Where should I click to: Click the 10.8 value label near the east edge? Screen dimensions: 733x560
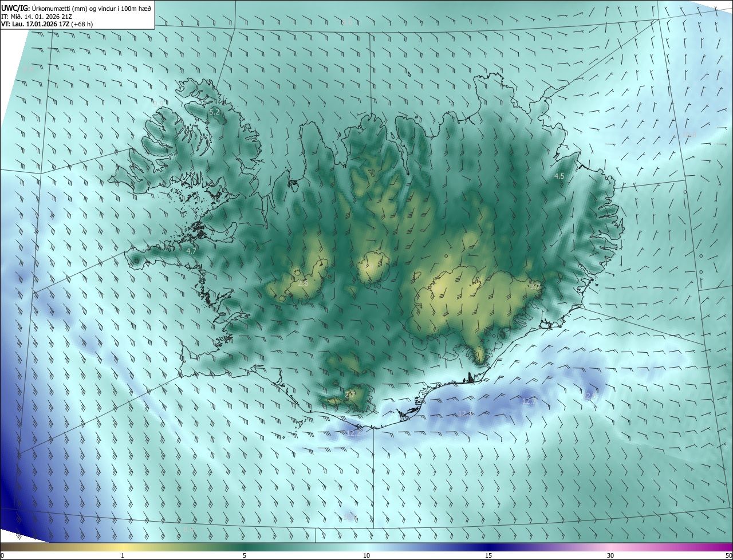pos(689,135)
